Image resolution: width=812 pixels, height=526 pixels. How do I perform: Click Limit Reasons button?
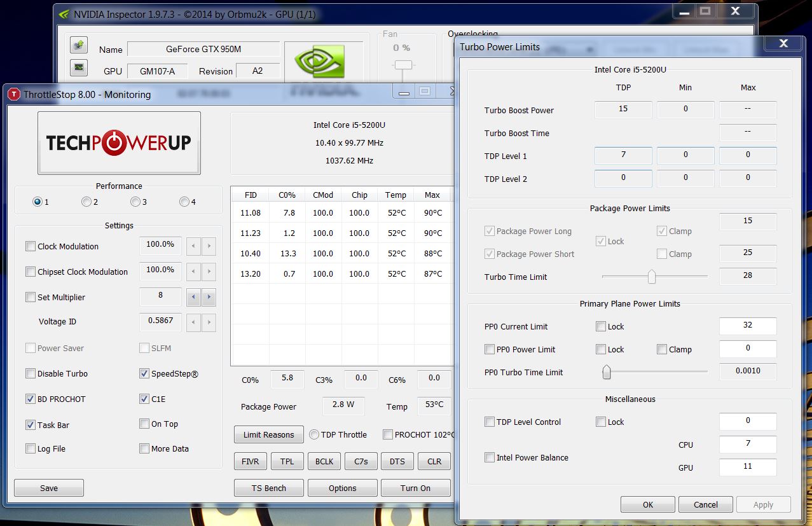pyautogui.click(x=269, y=434)
